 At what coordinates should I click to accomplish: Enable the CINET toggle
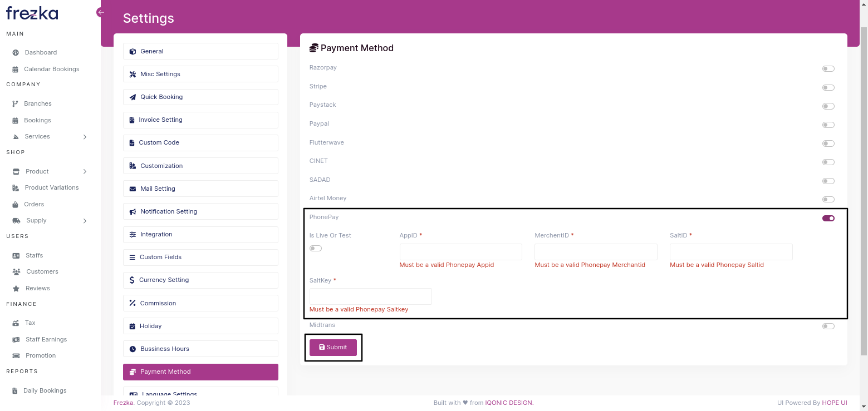[x=828, y=162]
